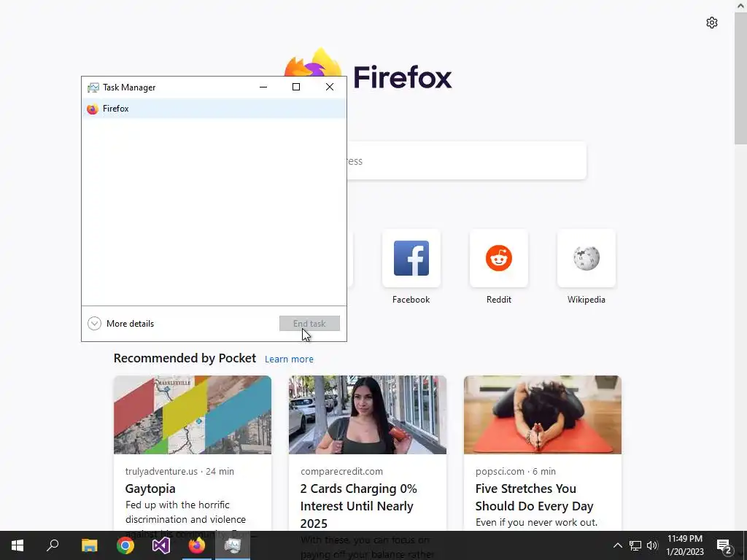Click popsci.com source text
The image size is (747, 560).
click(x=499, y=472)
